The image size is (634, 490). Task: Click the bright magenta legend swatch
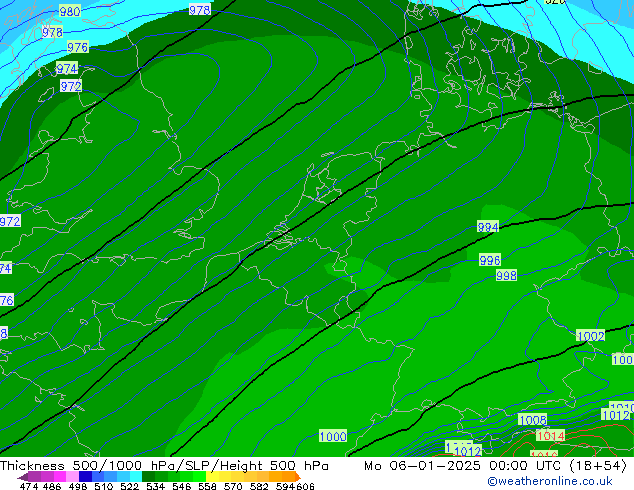(60, 477)
